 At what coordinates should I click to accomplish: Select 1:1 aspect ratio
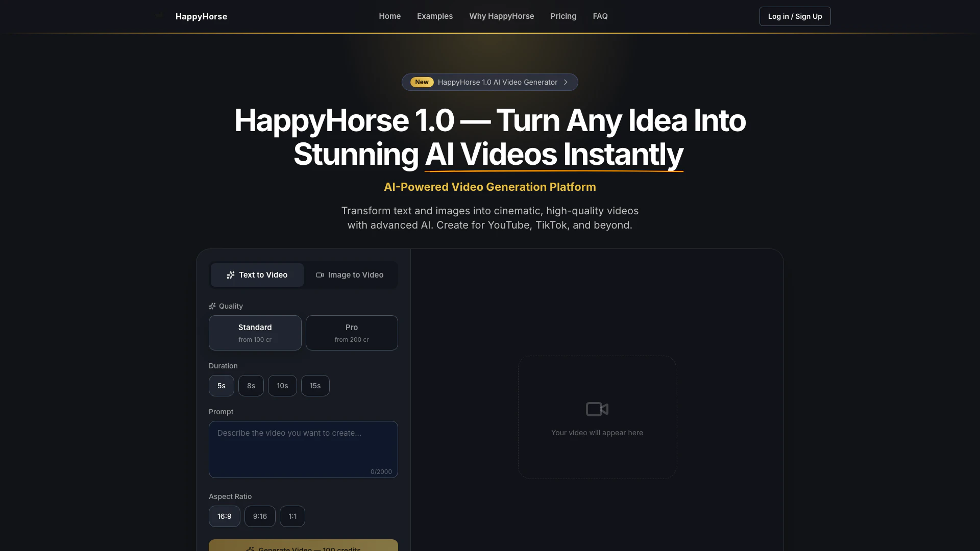coord(292,516)
